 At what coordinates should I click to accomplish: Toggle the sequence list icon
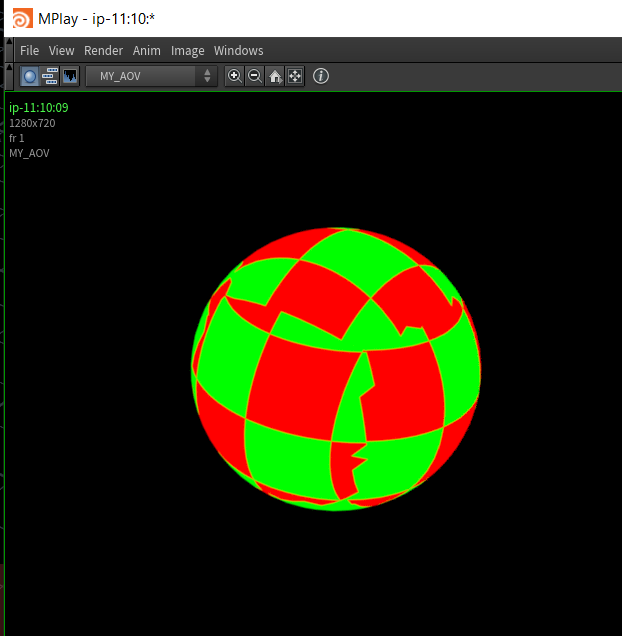click(50, 76)
